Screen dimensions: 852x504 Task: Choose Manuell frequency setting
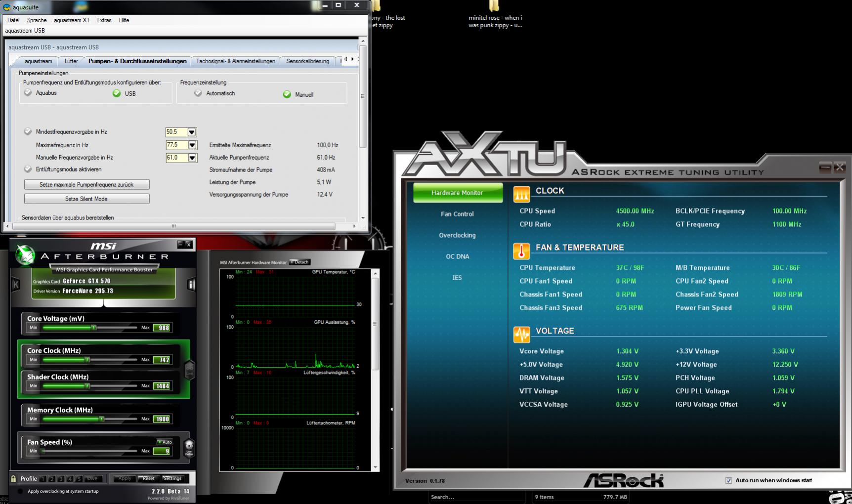287,94
